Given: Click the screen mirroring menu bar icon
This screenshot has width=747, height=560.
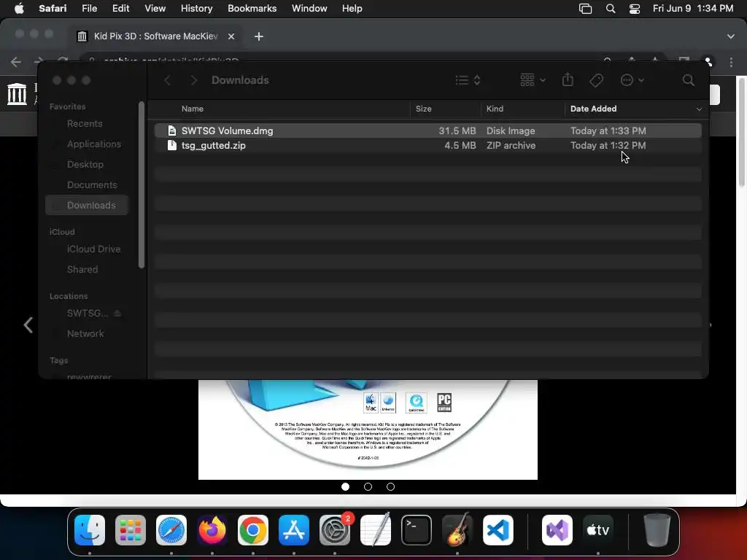Looking at the screenshot, I should pos(586,9).
